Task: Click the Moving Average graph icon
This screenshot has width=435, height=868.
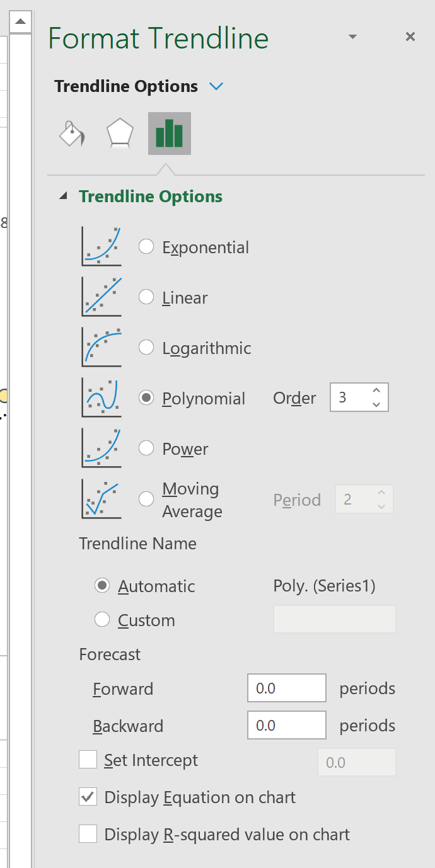Action: coord(101,500)
